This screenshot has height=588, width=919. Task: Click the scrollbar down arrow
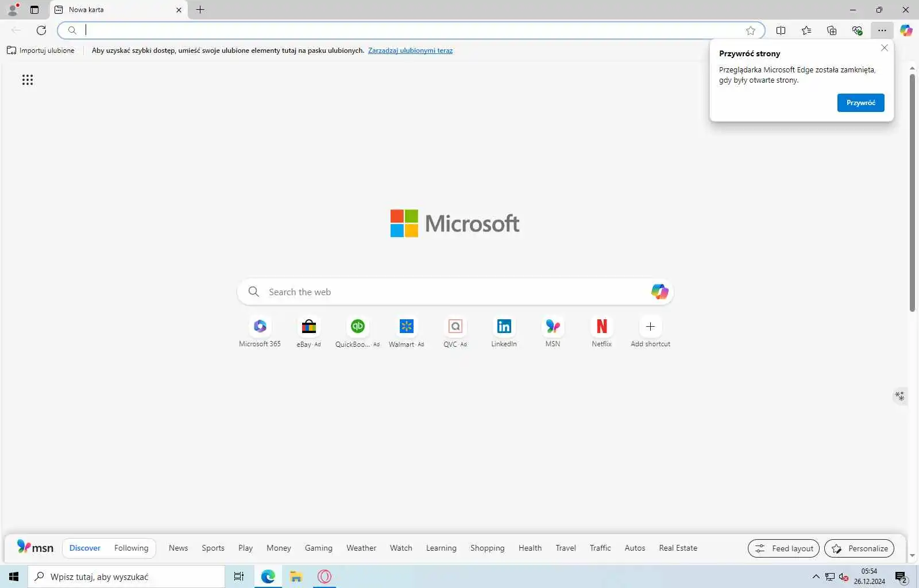[x=912, y=556]
